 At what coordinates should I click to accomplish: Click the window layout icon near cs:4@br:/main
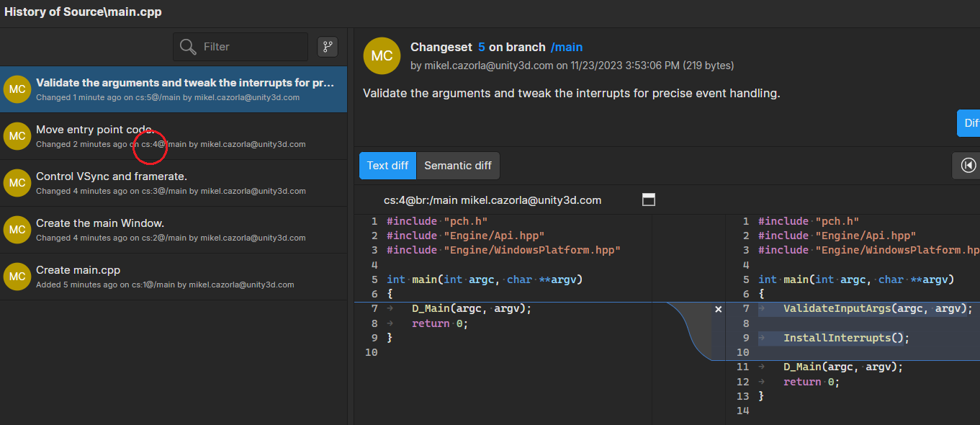(648, 200)
